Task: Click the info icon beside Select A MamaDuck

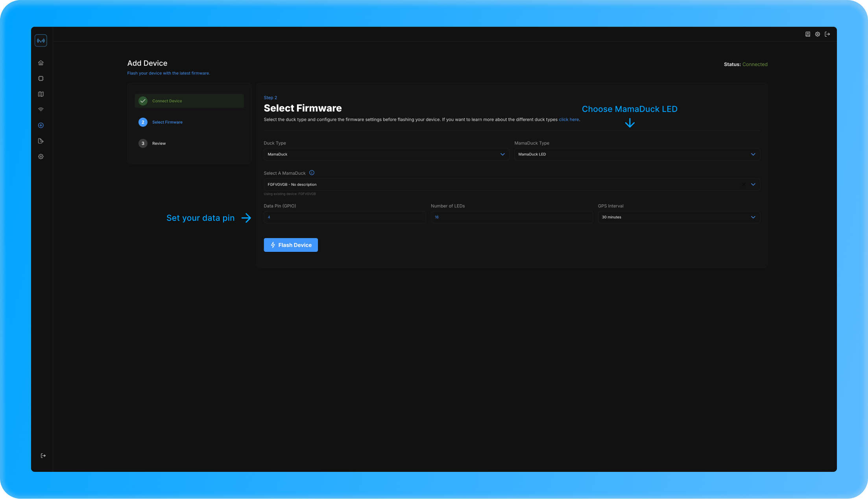Action: [312, 173]
